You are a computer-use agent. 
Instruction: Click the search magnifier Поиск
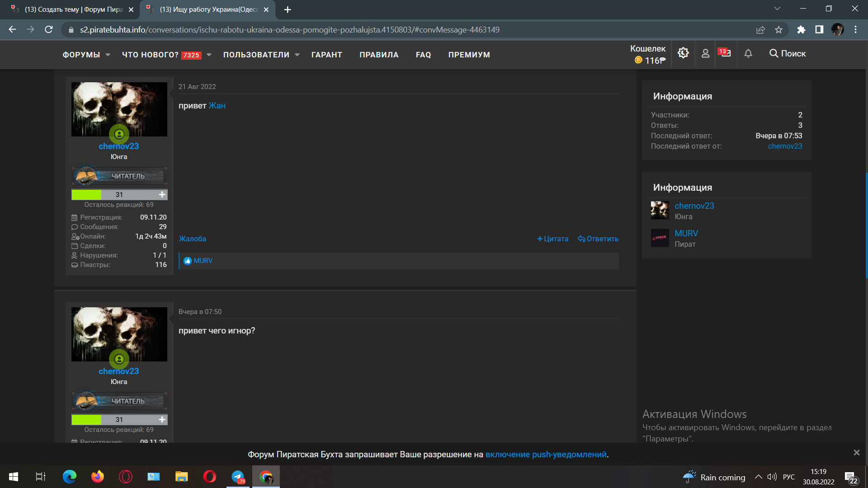coord(788,53)
